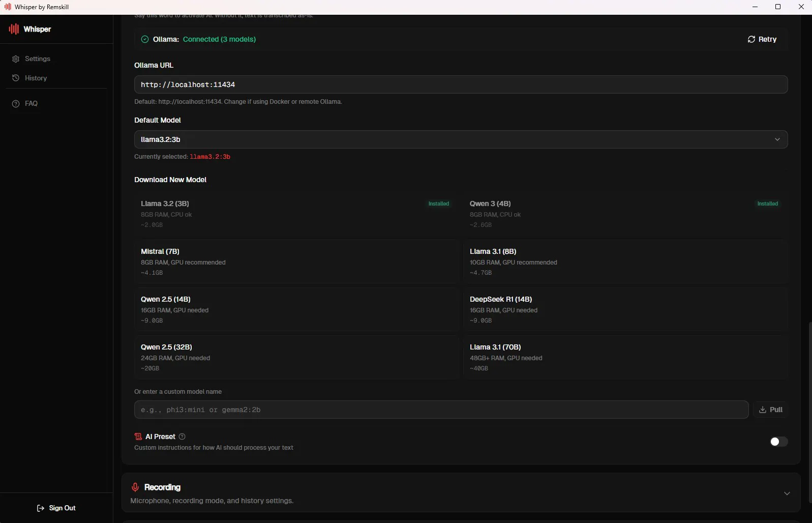Click the 'Connected (3 models)' status text

pos(219,39)
